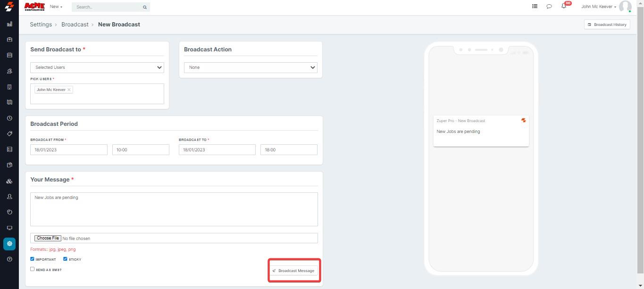
Task: Open the calendar icon in sidebar
Action: (9, 55)
